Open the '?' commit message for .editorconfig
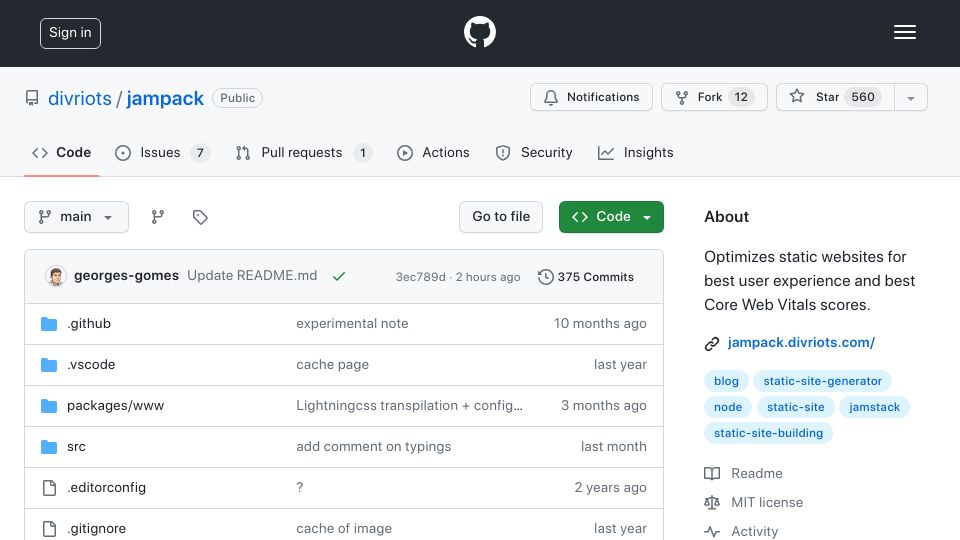960x540 pixels. click(x=299, y=487)
